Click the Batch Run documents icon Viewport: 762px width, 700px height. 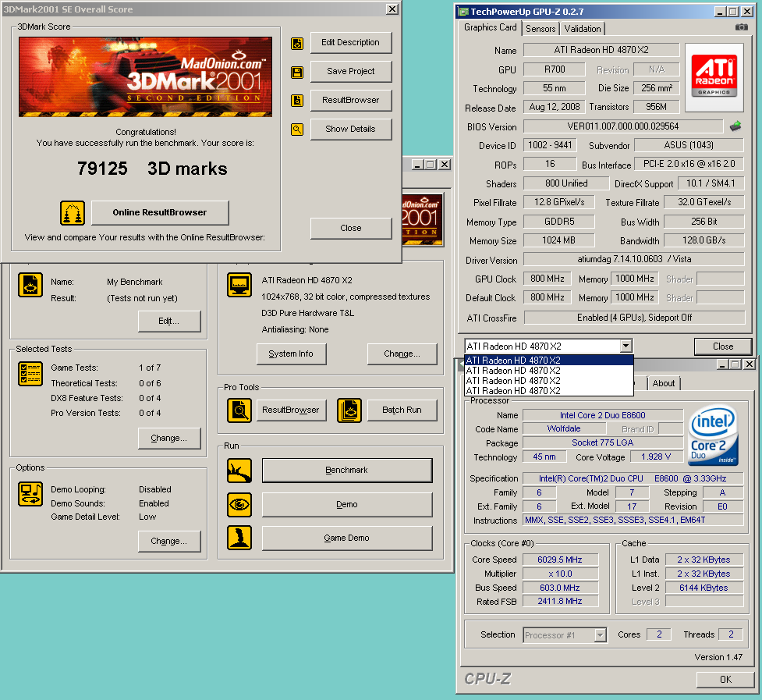click(x=349, y=410)
